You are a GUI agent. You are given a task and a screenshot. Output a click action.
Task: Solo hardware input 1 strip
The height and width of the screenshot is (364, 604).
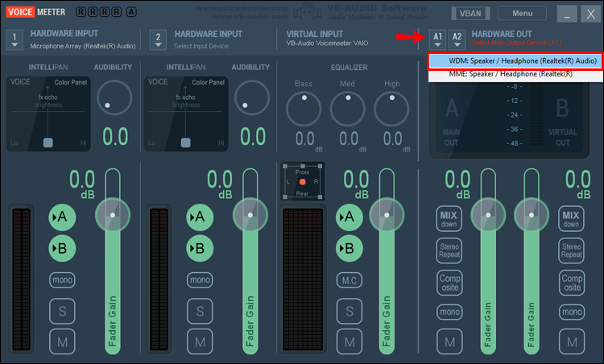(x=62, y=311)
